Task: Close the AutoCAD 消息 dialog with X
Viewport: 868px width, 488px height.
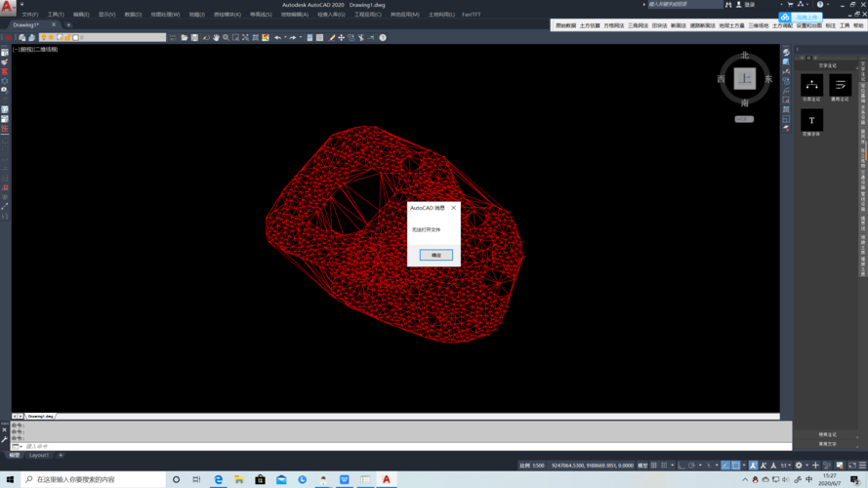Action: click(453, 208)
